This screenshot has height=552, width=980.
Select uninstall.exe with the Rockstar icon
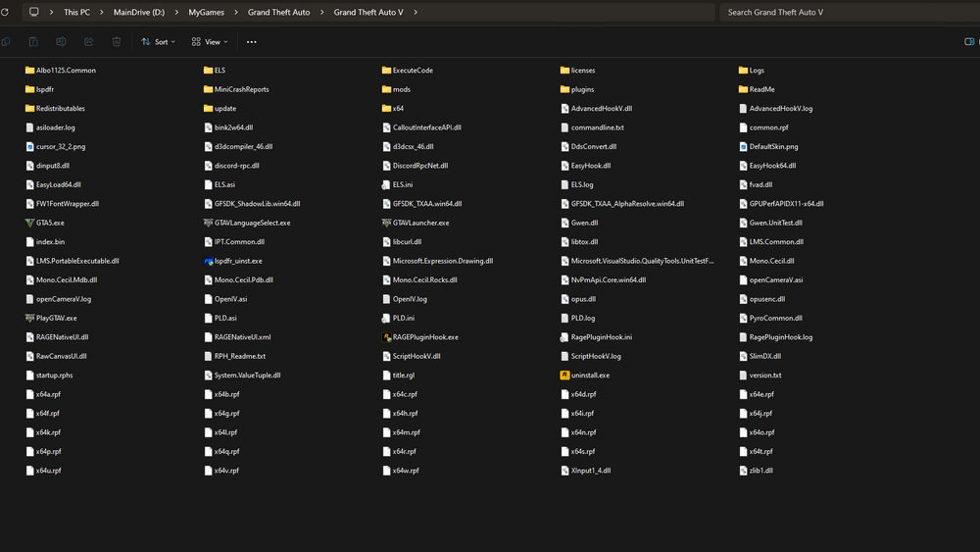point(589,375)
